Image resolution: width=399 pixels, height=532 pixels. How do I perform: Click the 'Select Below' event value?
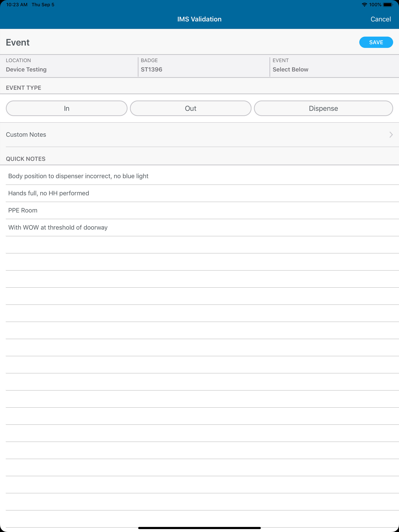(x=290, y=70)
